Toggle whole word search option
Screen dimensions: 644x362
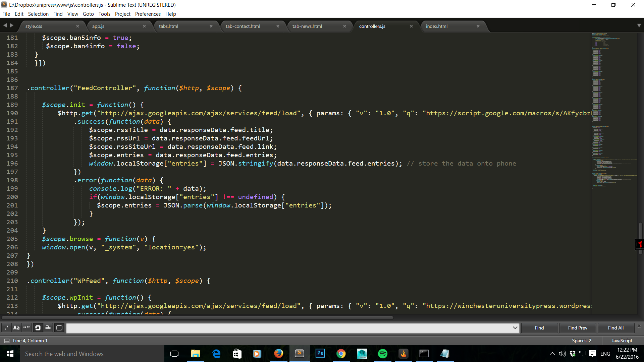pos(26,328)
